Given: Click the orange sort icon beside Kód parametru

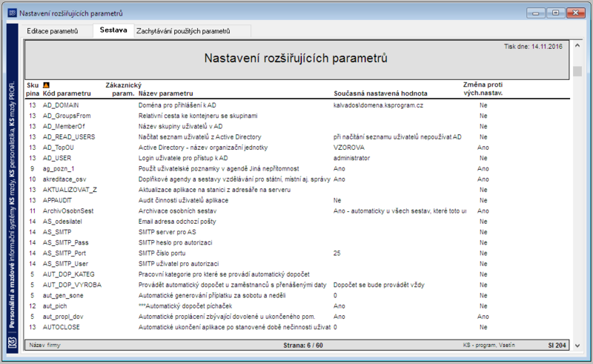Looking at the screenshot, I should pos(46,85).
